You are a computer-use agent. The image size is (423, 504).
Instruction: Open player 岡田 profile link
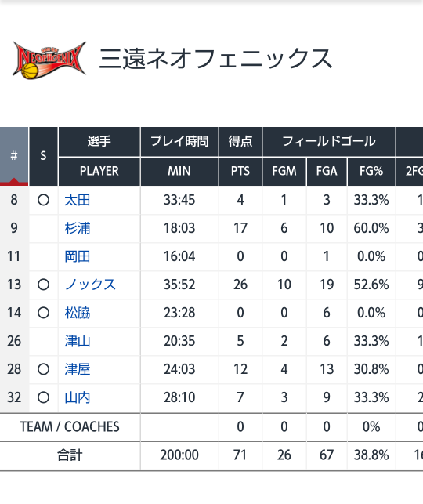tap(78, 256)
